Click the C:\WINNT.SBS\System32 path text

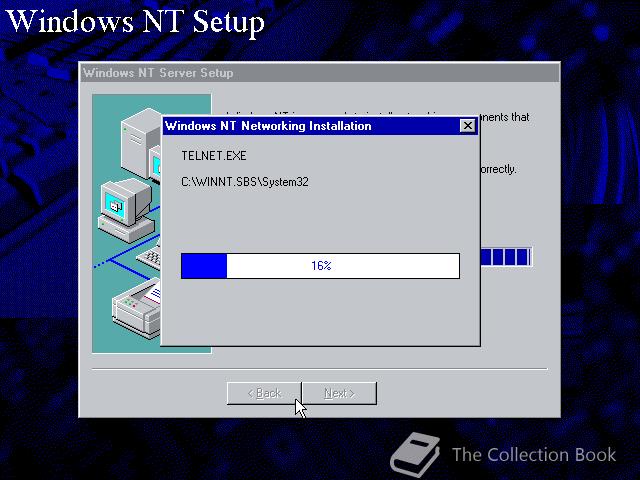245,182
